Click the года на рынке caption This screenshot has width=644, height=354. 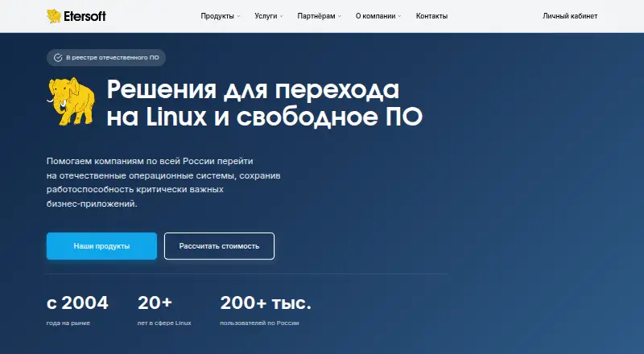68,323
